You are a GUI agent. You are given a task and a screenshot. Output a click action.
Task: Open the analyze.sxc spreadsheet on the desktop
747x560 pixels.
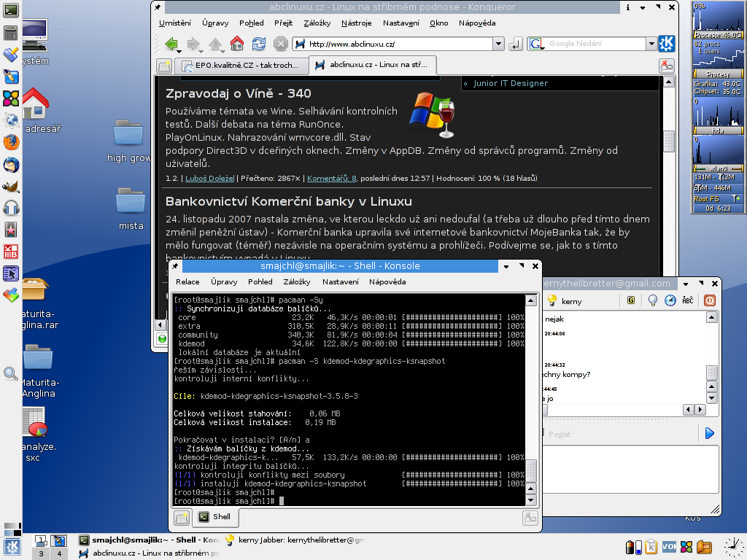(38, 435)
